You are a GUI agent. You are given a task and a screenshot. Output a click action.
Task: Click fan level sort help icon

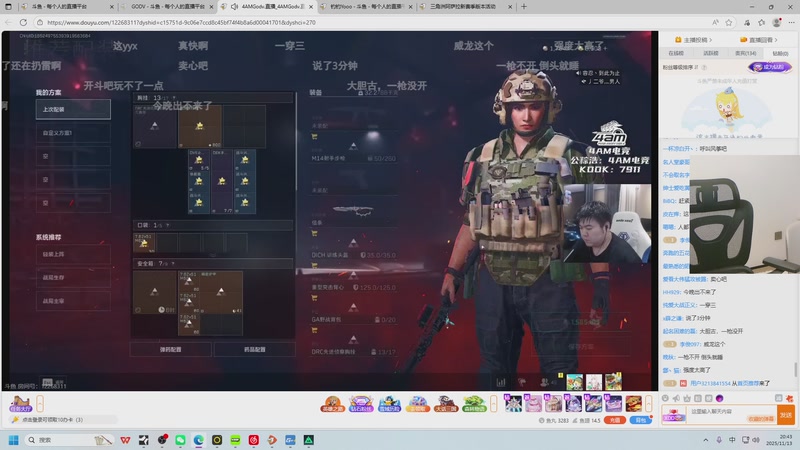pos(704,67)
